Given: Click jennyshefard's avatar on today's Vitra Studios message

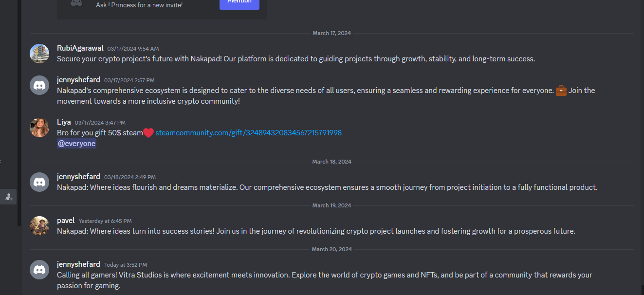Looking at the screenshot, I should coord(39,270).
